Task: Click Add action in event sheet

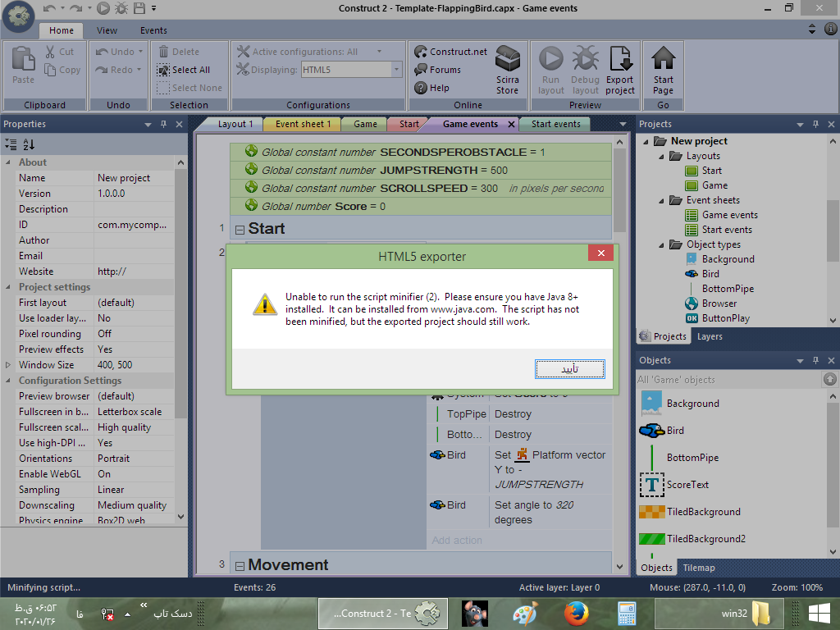Action: tap(457, 540)
